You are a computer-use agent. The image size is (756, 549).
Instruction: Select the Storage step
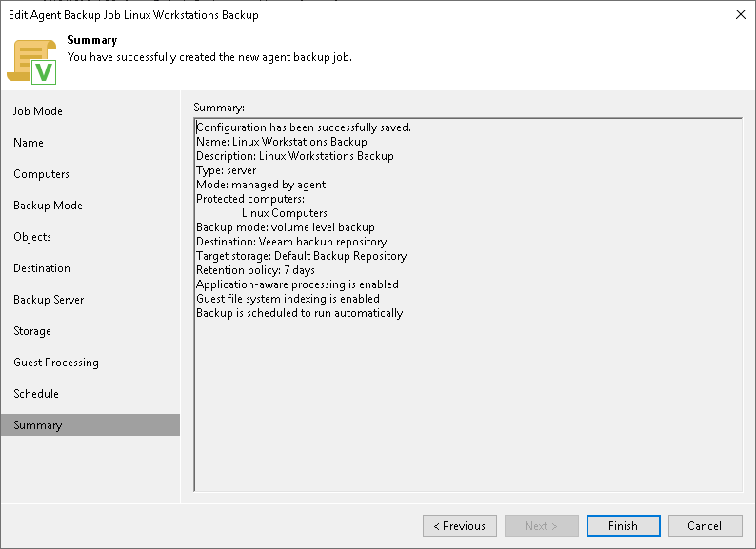[x=32, y=331]
